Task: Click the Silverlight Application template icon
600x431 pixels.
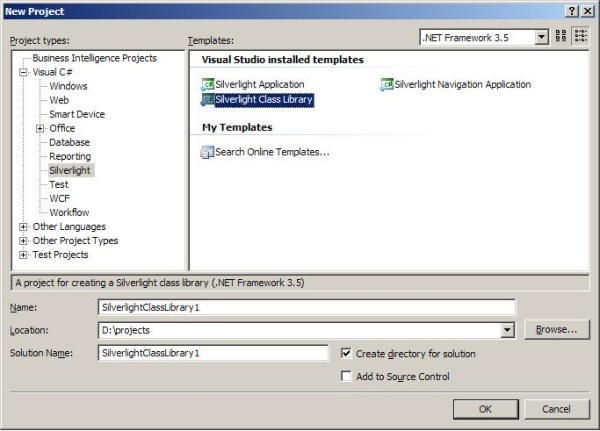Action: pos(207,84)
